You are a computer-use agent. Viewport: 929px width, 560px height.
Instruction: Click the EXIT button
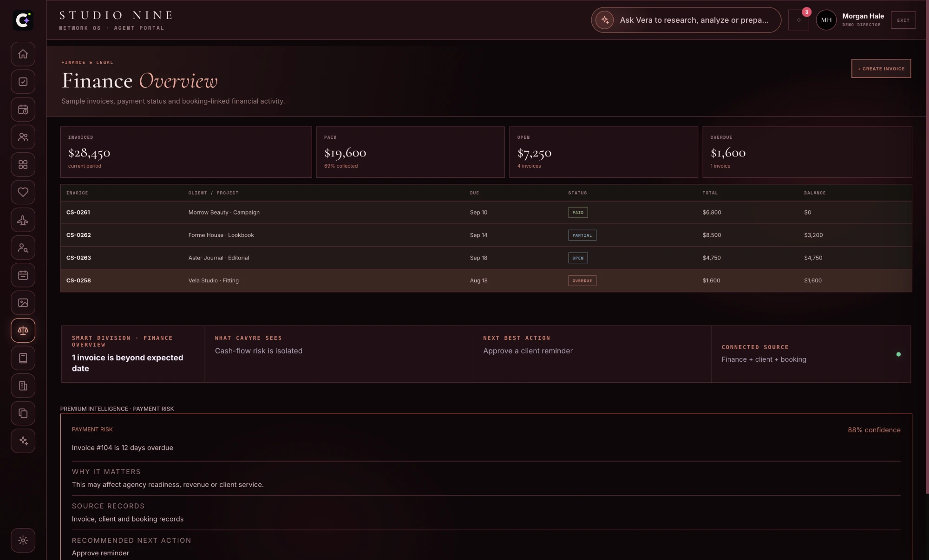click(903, 20)
